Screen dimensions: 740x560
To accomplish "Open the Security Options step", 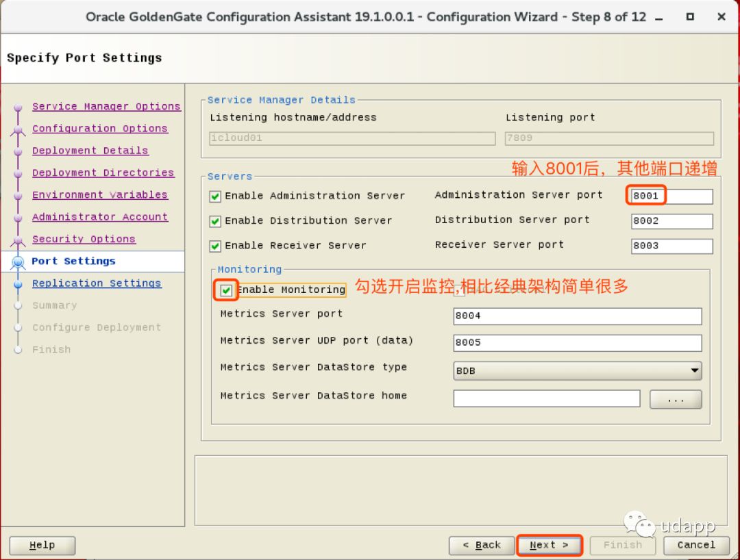I will click(x=84, y=239).
